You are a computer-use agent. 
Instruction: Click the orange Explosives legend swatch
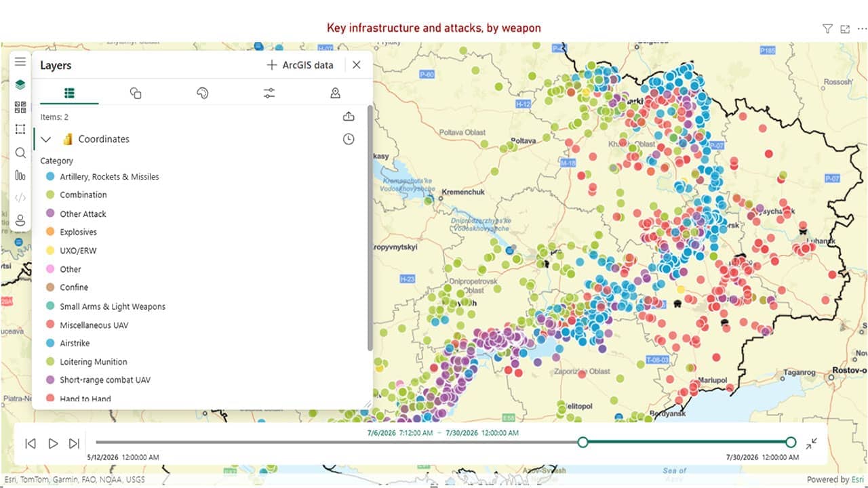[50, 232]
